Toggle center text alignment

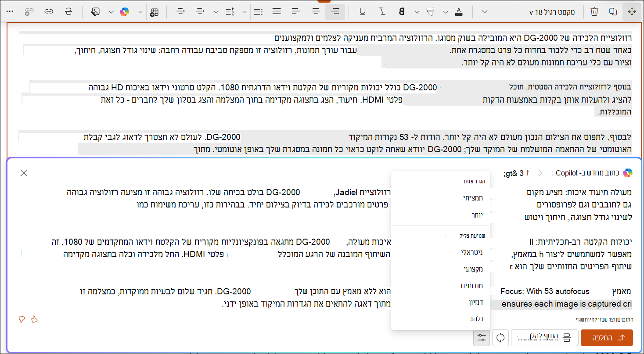(x=316, y=12)
